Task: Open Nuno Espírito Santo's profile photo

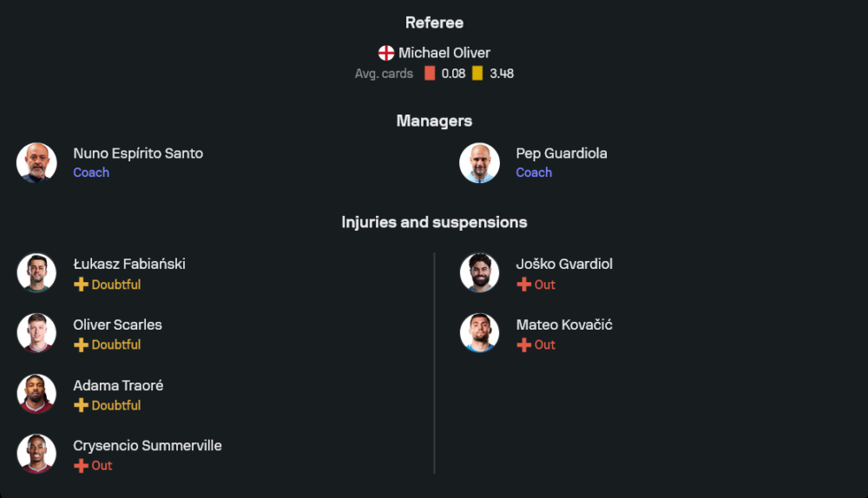Action: (x=36, y=162)
